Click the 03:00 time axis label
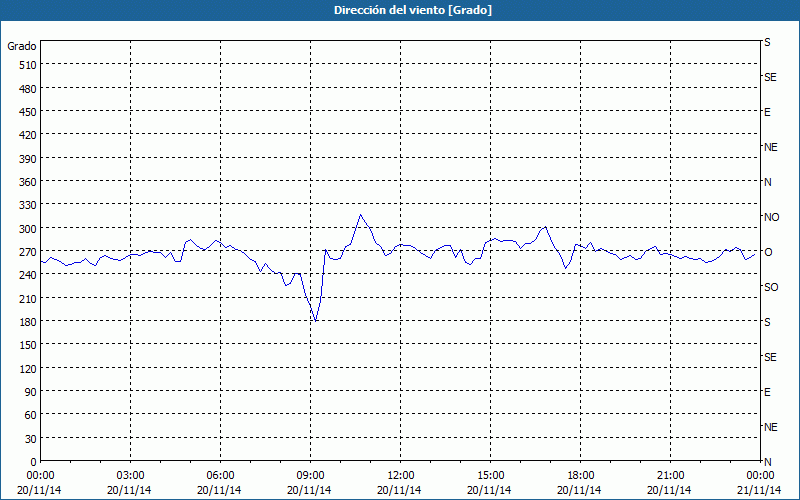 pos(130,476)
